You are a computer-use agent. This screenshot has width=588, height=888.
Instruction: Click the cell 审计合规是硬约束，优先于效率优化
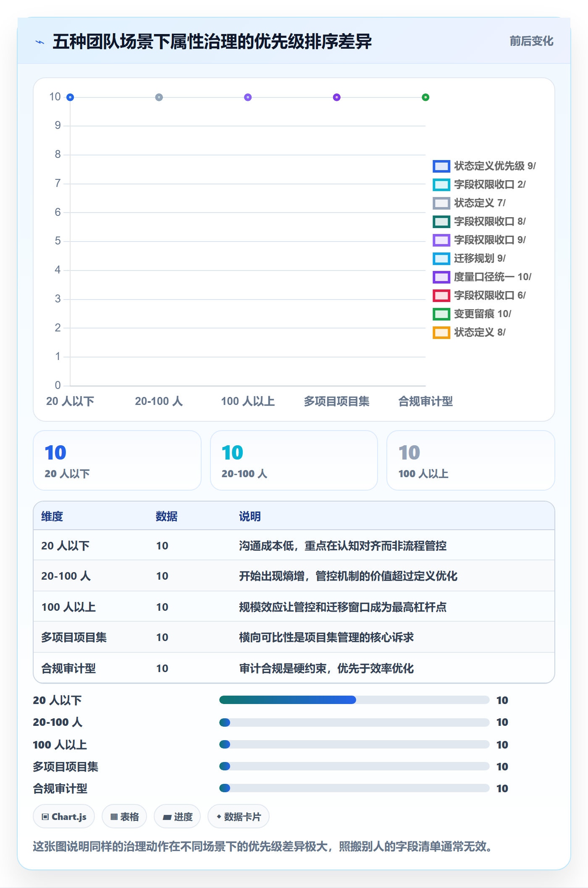pos(326,668)
